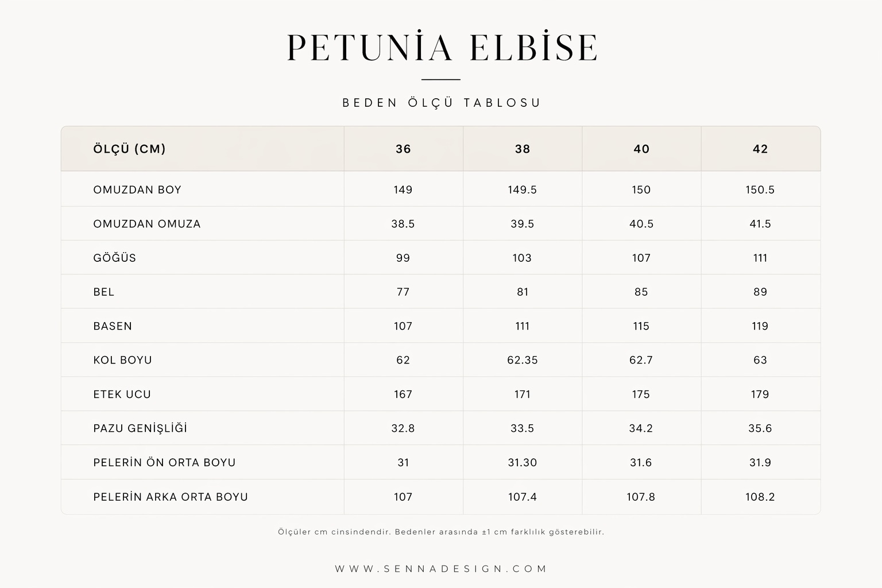Viewport: 882px width, 588px height.
Task: Click the footnote about ±1 cm difference
Action: click(441, 532)
